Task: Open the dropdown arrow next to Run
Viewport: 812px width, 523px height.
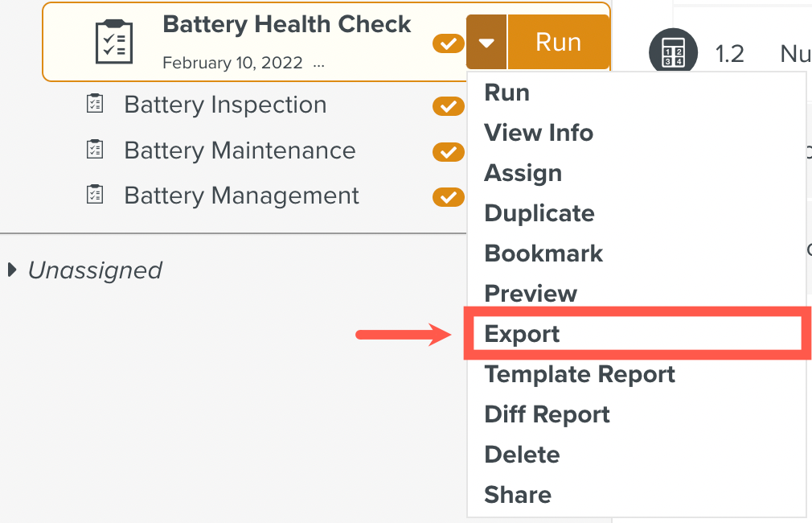Action: 486,42
